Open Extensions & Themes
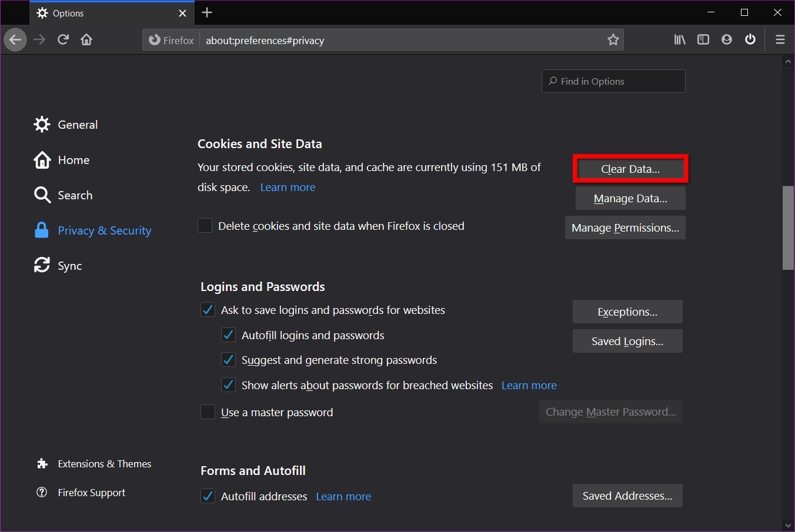Image resolution: width=795 pixels, height=532 pixels. pos(94,464)
